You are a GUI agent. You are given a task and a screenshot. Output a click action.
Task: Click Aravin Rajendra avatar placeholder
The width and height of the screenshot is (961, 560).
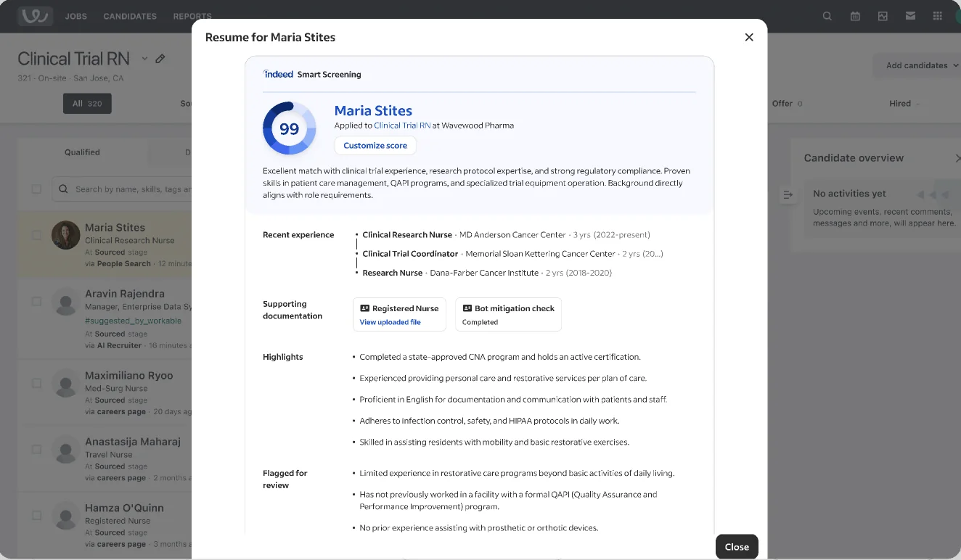coord(66,302)
